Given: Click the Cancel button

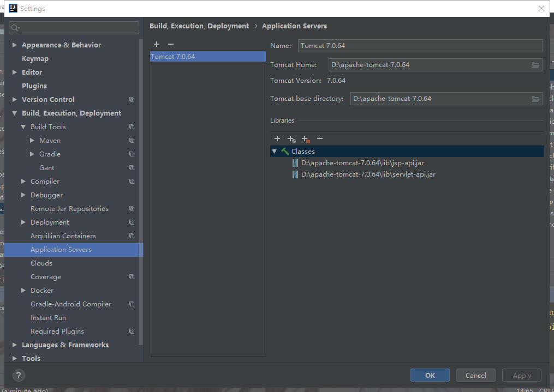Looking at the screenshot, I should 475,375.
